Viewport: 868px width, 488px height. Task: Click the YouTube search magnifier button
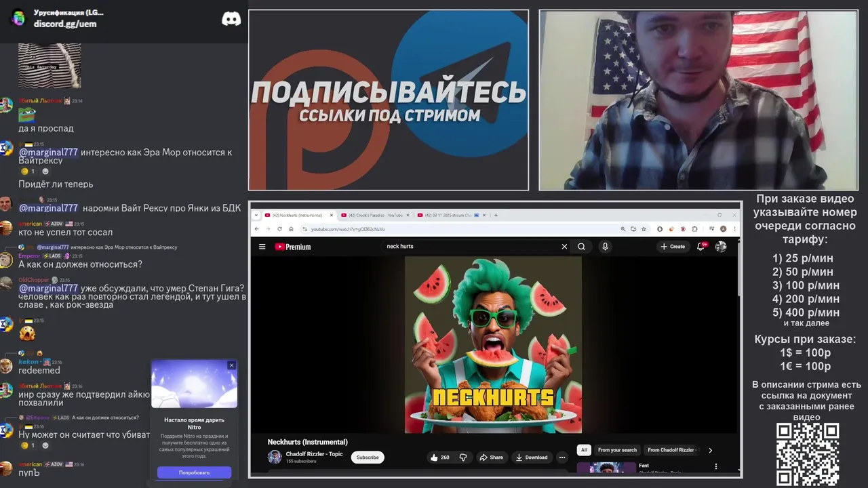581,247
